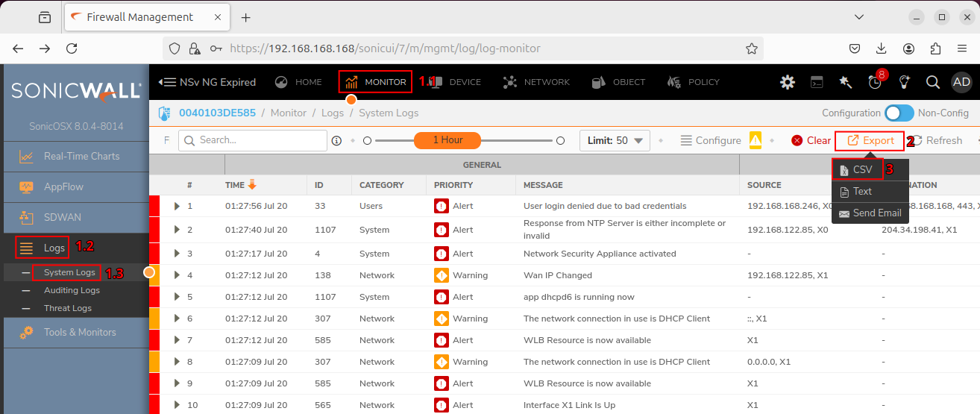
Task: Open the CLI terminal icon in header
Action: pyautogui.click(x=817, y=82)
